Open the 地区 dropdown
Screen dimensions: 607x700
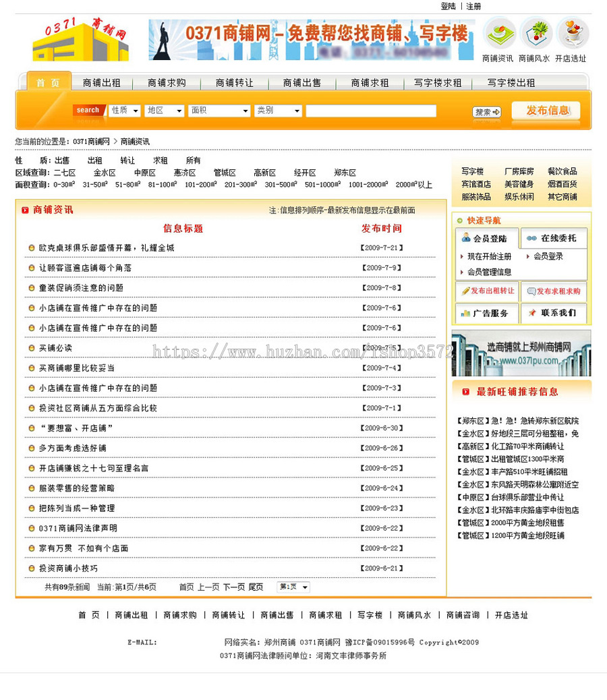164,111
